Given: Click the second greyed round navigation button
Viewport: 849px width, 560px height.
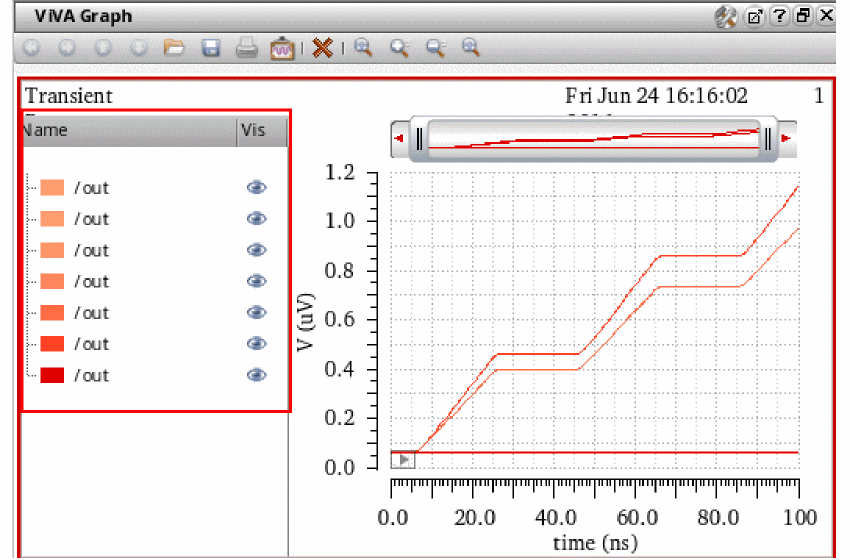Looking at the screenshot, I should (67, 48).
